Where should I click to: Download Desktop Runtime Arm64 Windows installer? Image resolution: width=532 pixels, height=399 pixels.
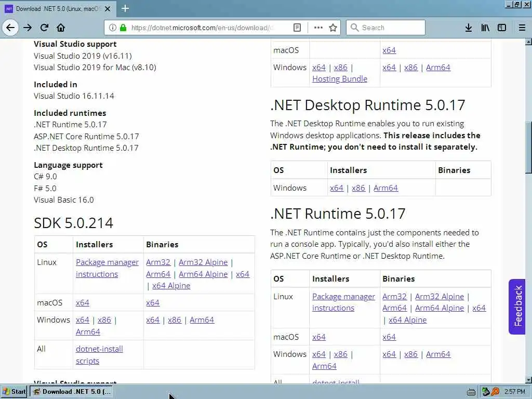[386, 188]
